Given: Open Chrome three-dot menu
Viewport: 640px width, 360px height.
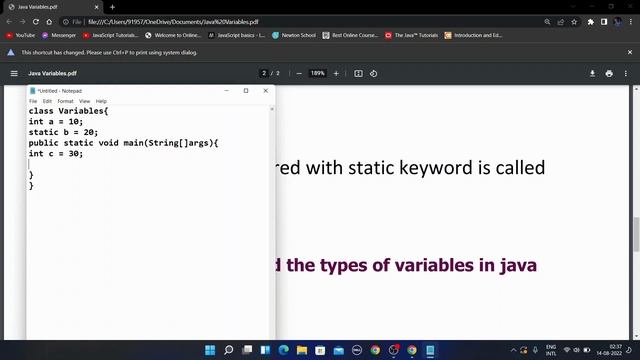Looking at the screenshot, I should click(x=631, y=22).
